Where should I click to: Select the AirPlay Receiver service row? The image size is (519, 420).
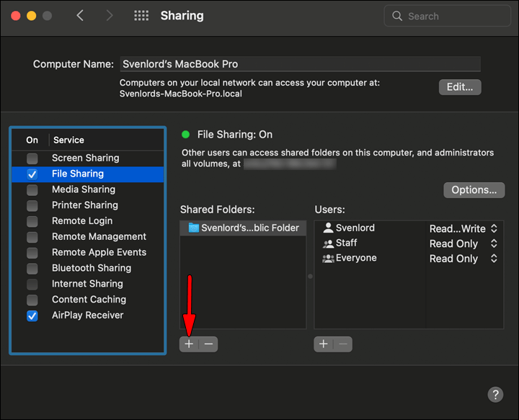(88, 315)
